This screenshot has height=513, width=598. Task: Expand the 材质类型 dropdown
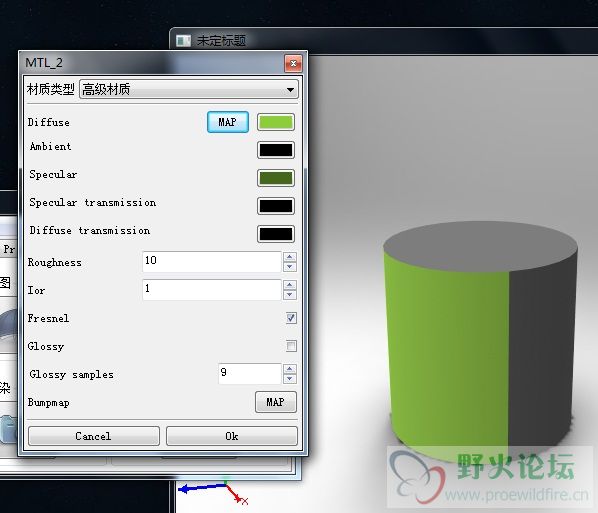(189, 90)
